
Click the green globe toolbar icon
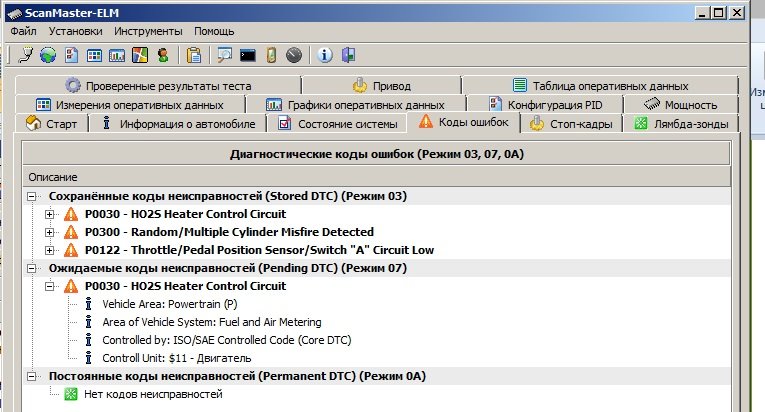pos(49,54)
